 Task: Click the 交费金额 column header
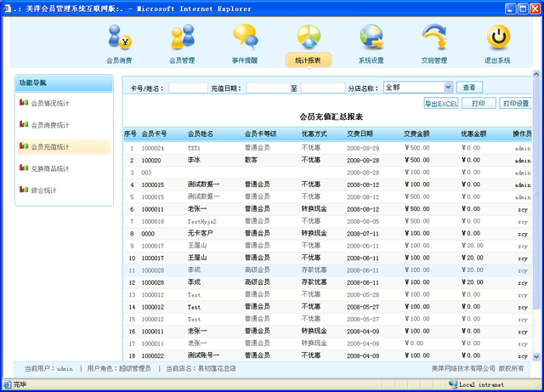click(416, 134)
